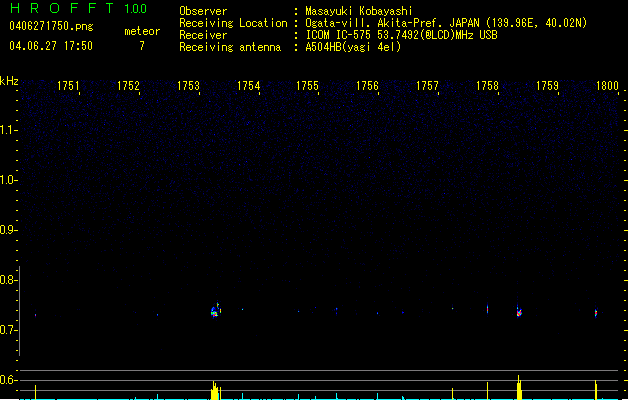Click the meteor echo near 1753

pyautogui.click(x=215, y=311)
